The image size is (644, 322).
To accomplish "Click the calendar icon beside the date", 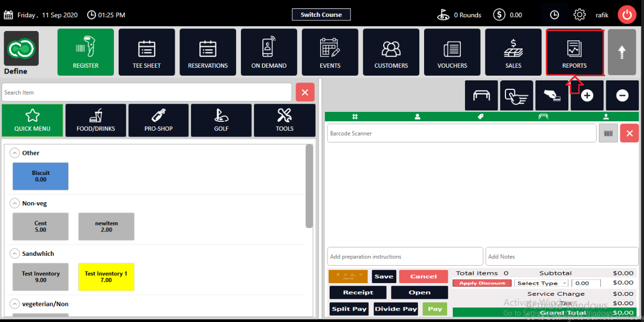I will (x=8, y=15).
